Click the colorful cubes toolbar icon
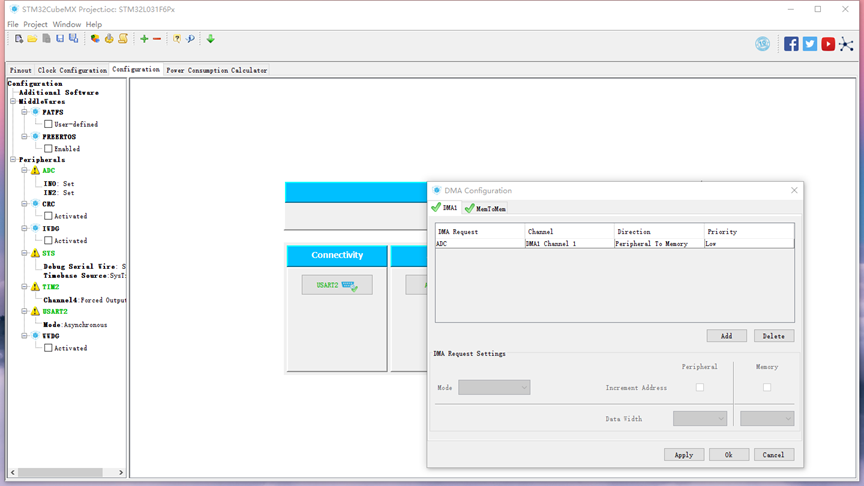Image resolution: width=864 pixels, height=486 pixels. (x=95, y=39)
